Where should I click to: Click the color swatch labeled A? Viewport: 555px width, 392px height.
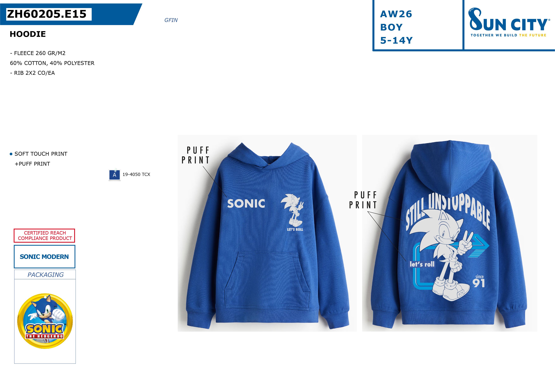(115, 175)
